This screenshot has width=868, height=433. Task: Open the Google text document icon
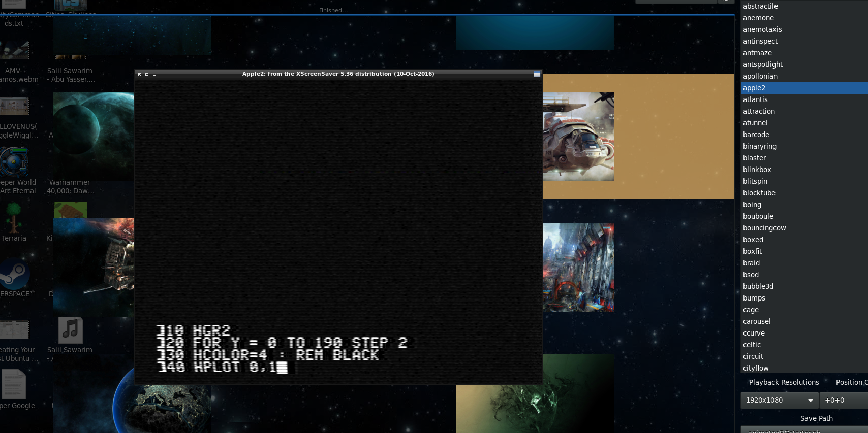[x=14, y=385]
